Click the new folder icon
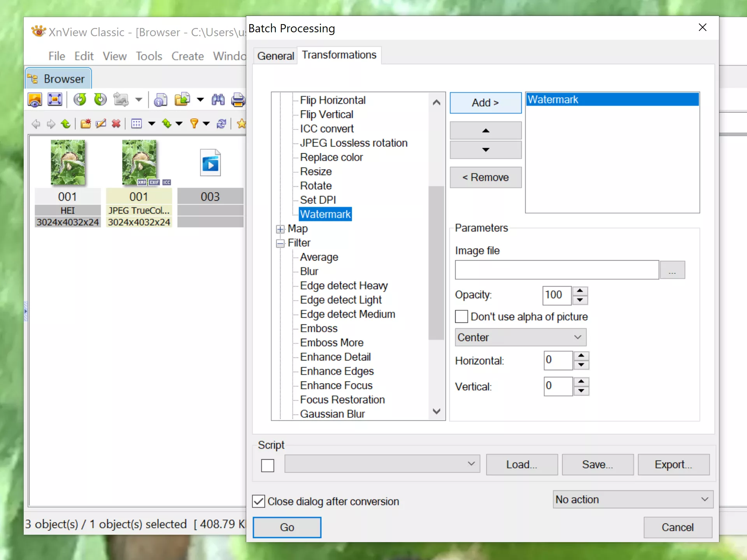 86,124
